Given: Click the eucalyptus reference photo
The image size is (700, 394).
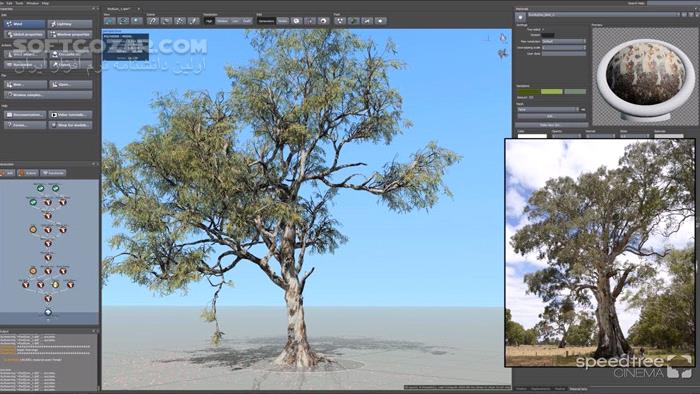Looking at the screenshot, I should pos(600,253).
